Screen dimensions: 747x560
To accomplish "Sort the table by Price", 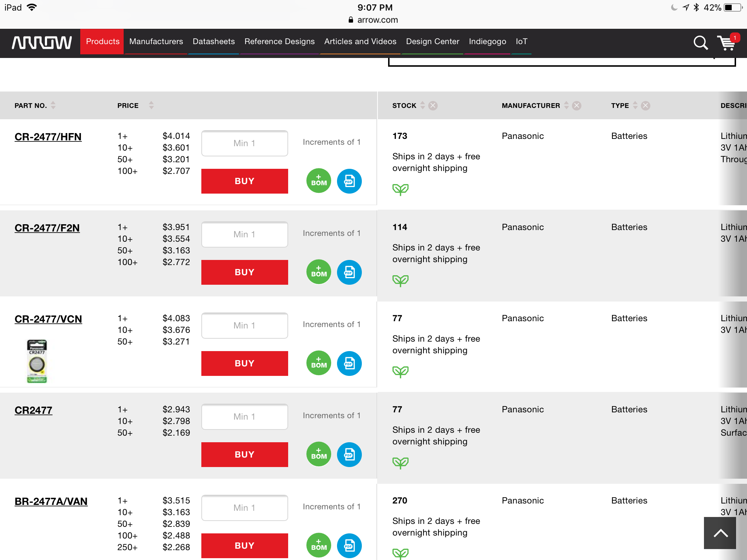I will pos(151,105).
